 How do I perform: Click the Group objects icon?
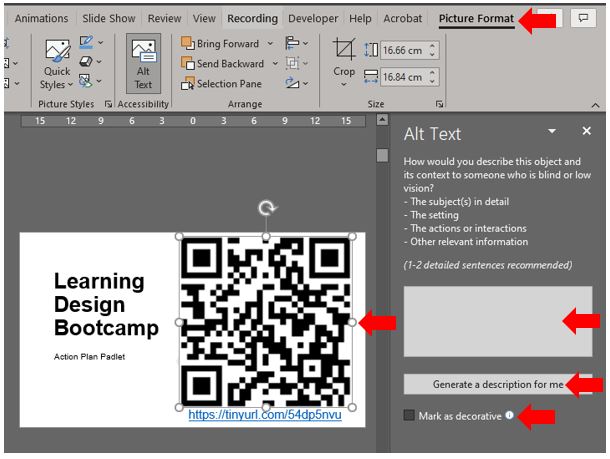[292, 63]
